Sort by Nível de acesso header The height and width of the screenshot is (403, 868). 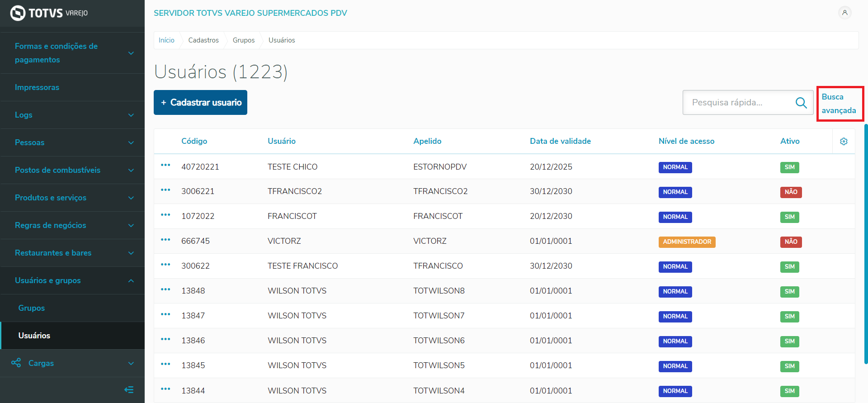(x=686, y=141)
